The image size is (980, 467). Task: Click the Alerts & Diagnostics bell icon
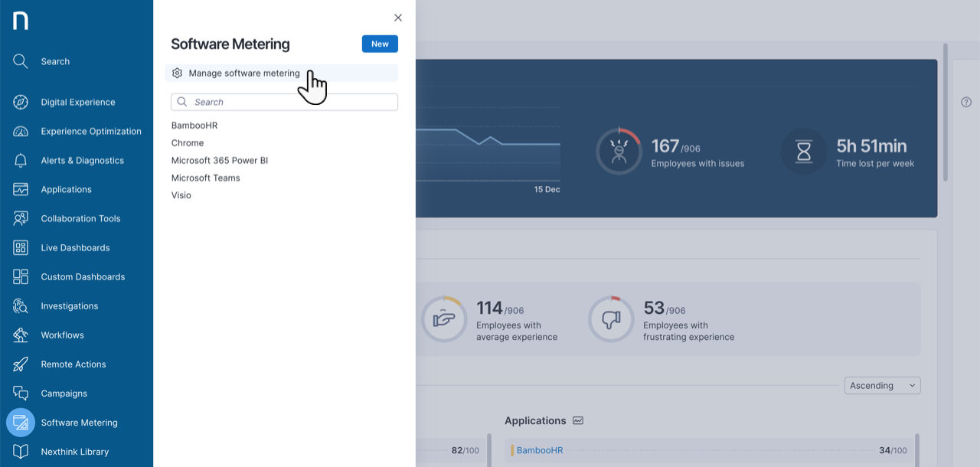tap(21, 160)
